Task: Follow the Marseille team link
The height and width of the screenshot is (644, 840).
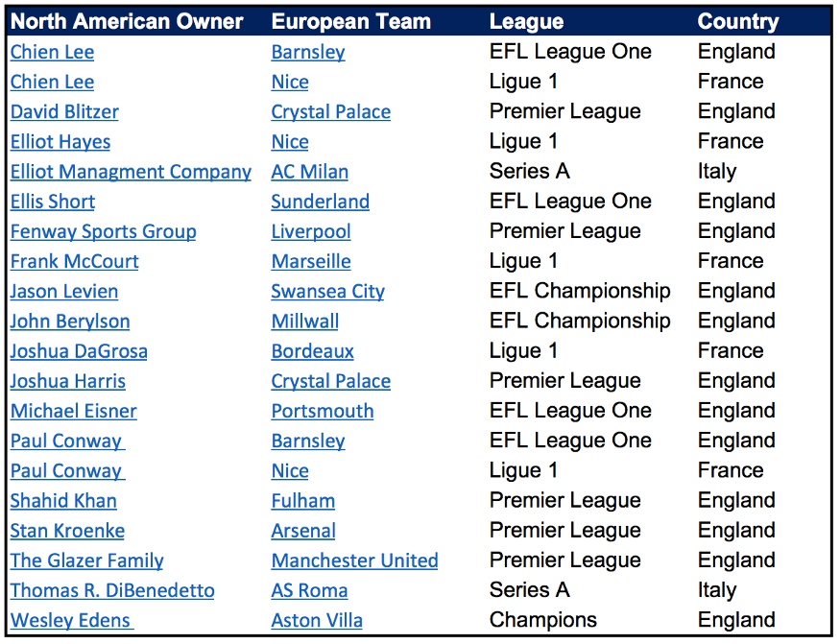Action: [x=311, y=261]
